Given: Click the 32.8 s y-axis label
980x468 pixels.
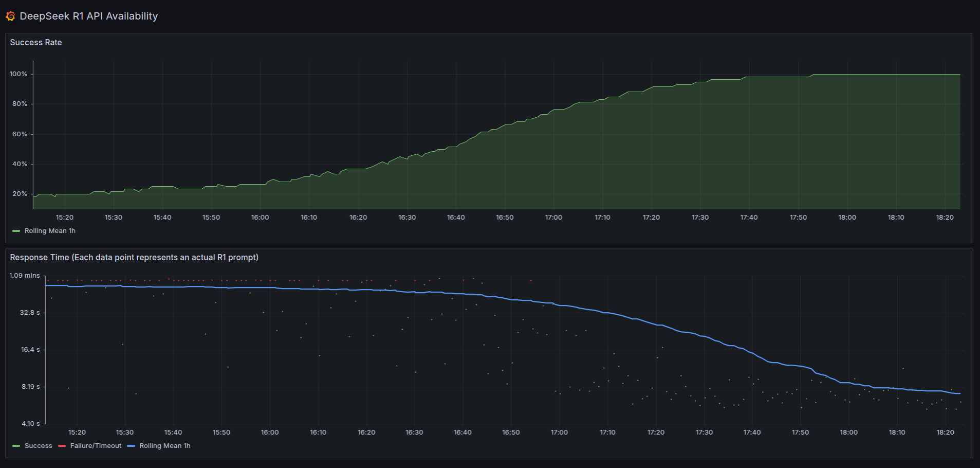Looking at the screenshot, I should pyautogui.click(x=30, y=313).
